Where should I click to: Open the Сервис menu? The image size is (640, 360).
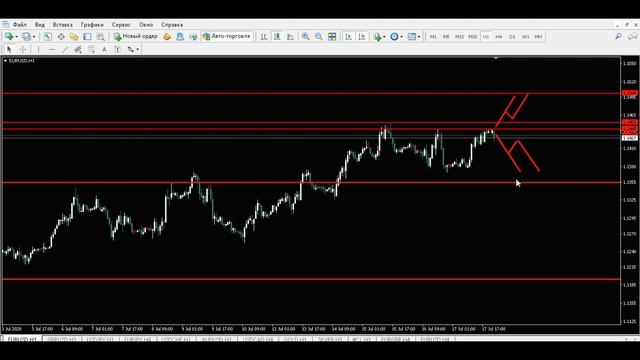tap(121, 25)
